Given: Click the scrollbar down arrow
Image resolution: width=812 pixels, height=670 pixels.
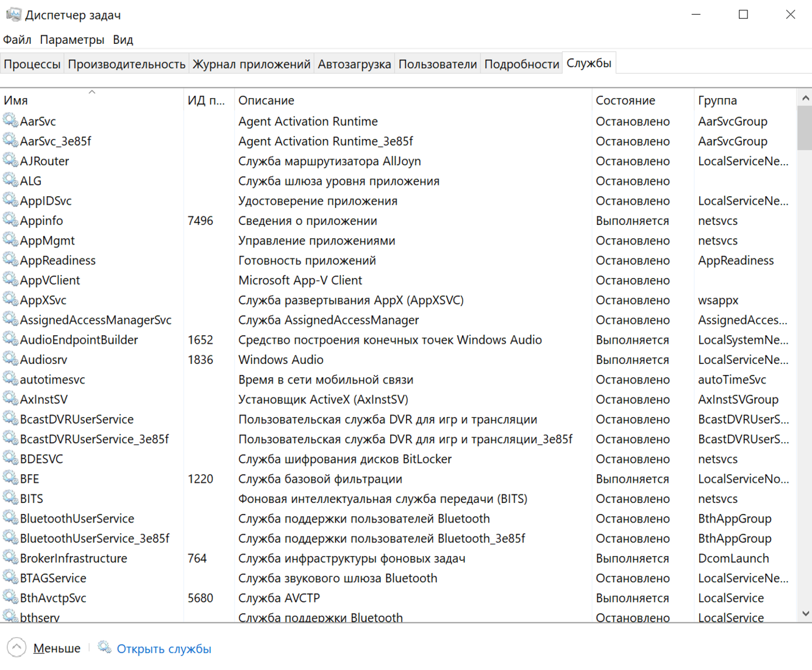Looking at the screenshot, I should 805,614.
